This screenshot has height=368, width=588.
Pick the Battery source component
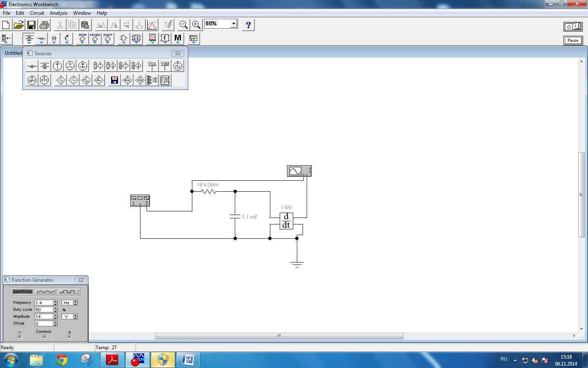(x=45, y=66)
